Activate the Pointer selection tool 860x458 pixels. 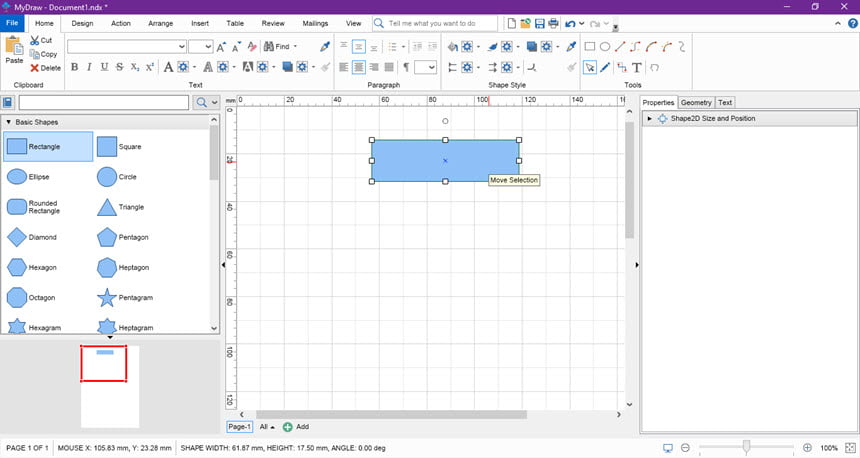tap(590, 67)
